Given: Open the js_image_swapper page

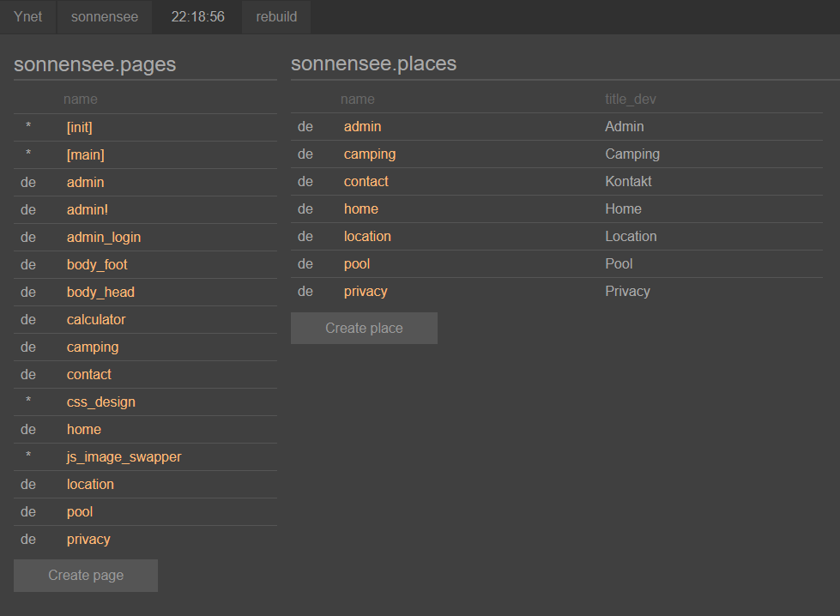Looking at the screenshot, I should [x=124, y=456].
